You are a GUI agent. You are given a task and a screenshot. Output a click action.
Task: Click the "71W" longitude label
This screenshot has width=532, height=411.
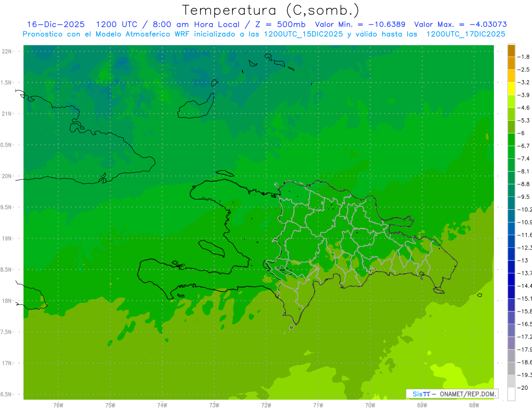pyautogui.click(x=318, y=405)
